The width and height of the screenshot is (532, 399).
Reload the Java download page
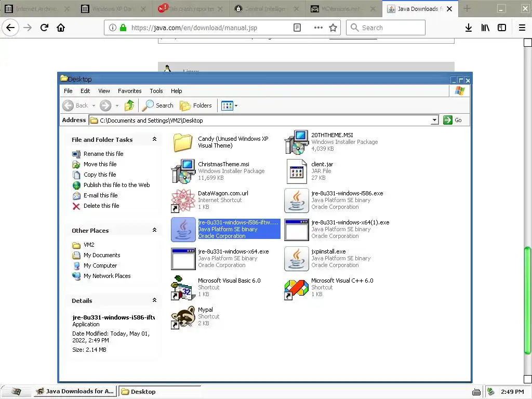[44, 28]
